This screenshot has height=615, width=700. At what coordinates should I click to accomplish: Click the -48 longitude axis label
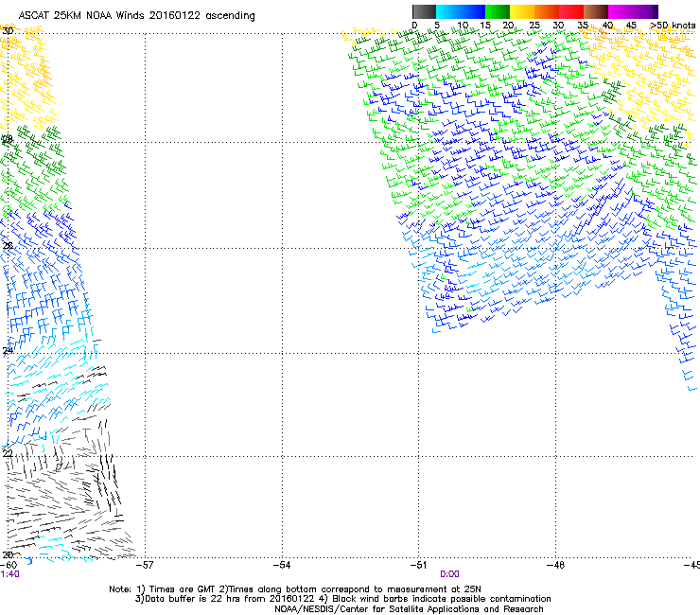click(555, 565)
